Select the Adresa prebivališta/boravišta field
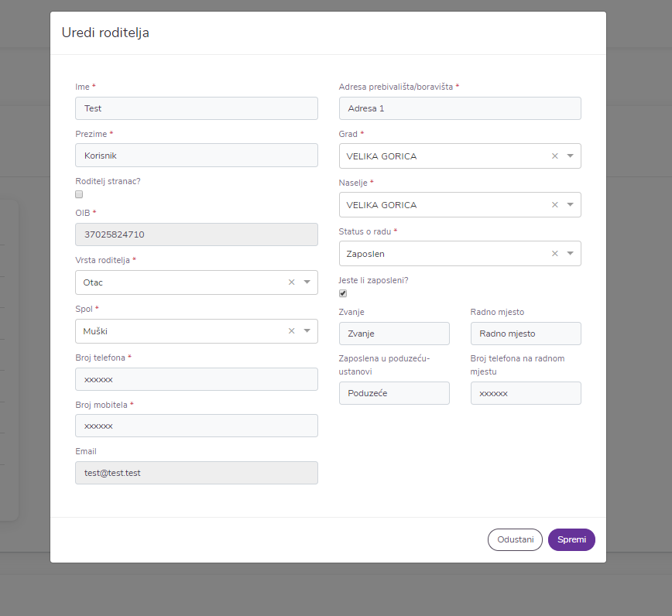The width and height of the screenshot is (672, 616). [459, 108]
